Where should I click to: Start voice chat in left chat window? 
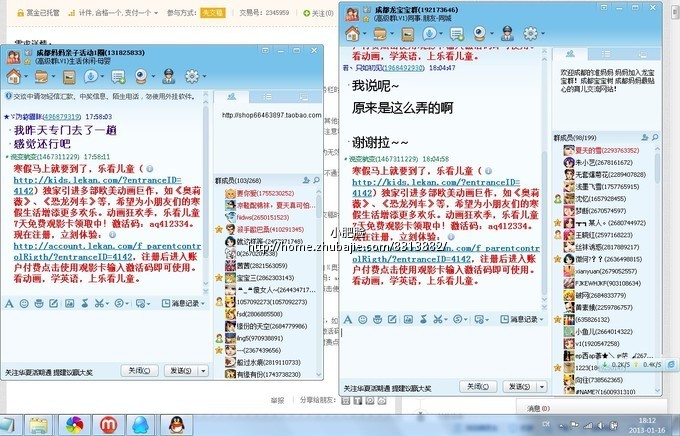click(x=91, y=77)
